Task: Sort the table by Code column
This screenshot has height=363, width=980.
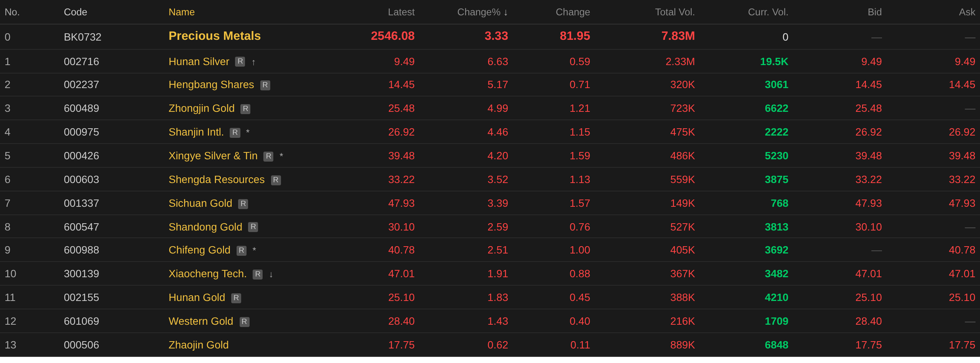Action: pyautogui.click(x=75, y=12)
